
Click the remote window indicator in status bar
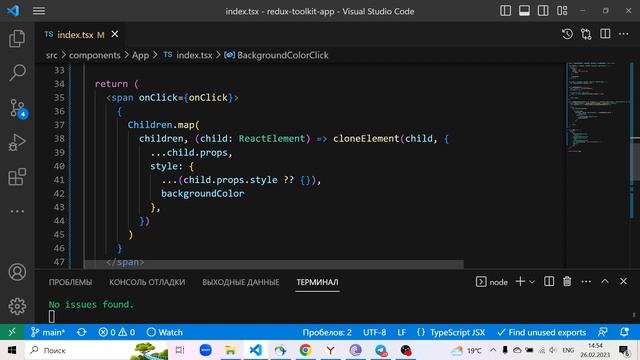(x=12, y=332)
